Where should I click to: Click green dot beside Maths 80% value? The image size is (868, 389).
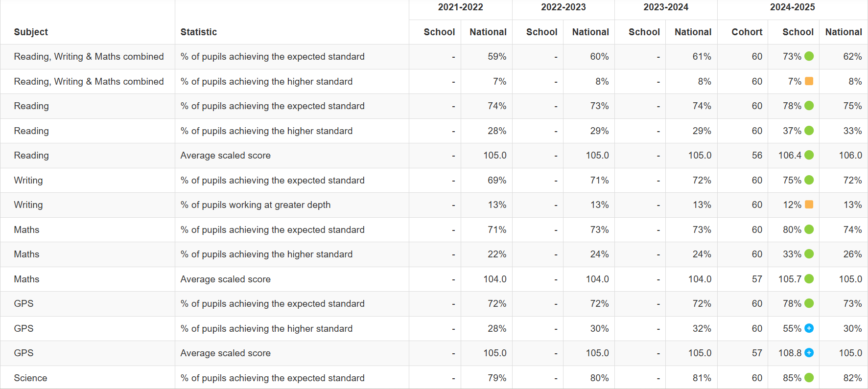(809, 229)
